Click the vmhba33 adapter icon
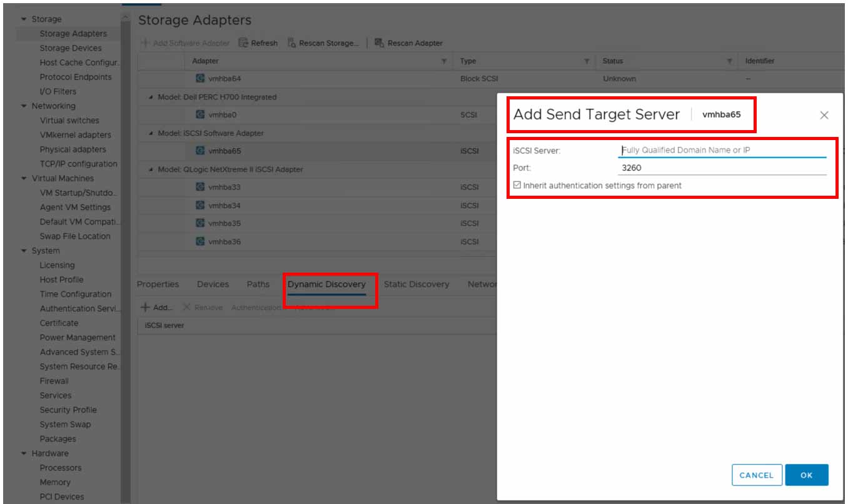The height and width of the screenshot is (504, 848). (200, 187)
